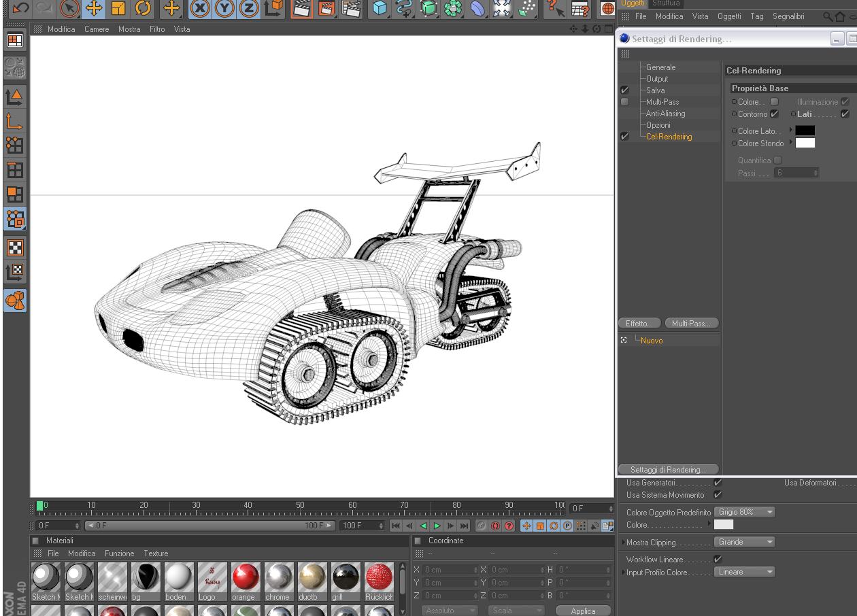Open the Camere menu in viewport
This screenshot has height=616, width=857.
coord(97,29)
